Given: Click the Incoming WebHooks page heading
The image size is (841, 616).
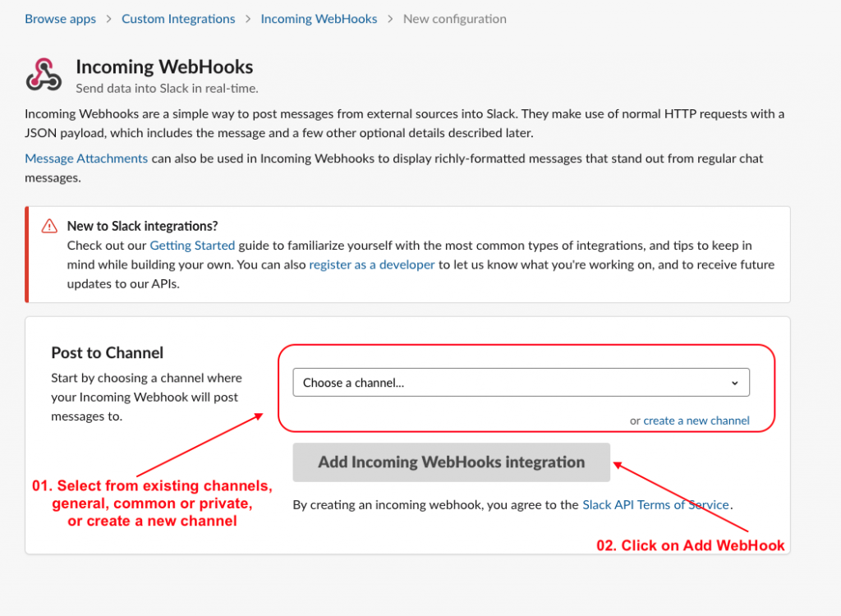Looking at the screenshot, I should click(x=164, y=67).
